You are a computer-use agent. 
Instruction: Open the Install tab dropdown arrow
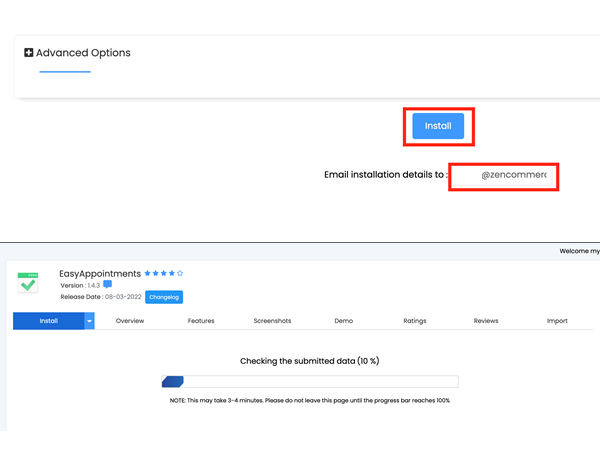(89, 321)
